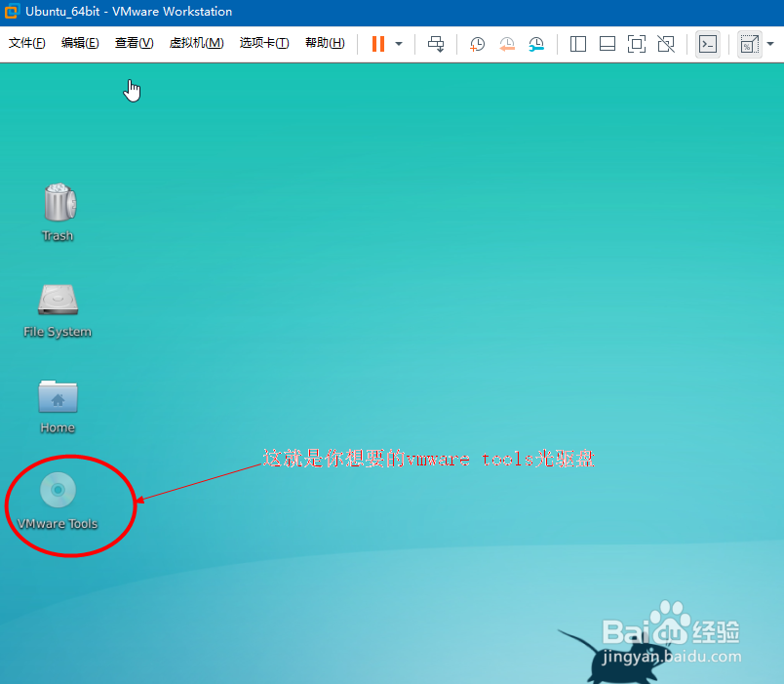The height and width of the screenshot is (684, 784).
Task: Click the Unity mode toolbar icon
Action: point(666,44)
